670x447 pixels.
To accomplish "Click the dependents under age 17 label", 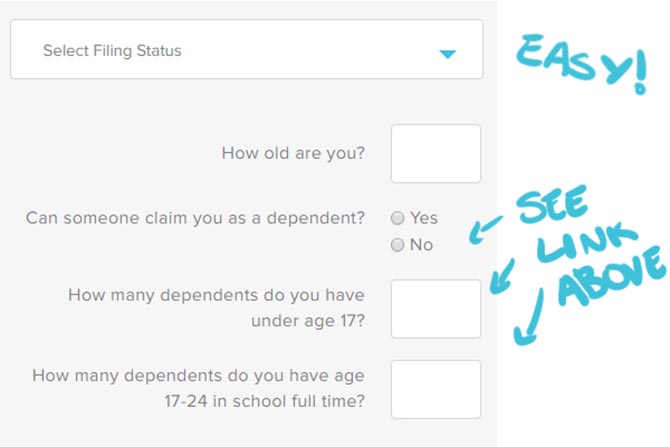I will pyautogui.click(x=216, y=308).
